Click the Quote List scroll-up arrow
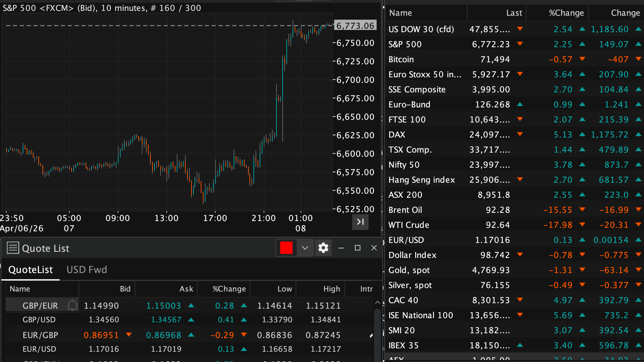The image size is (644, 362). point(377,302)
